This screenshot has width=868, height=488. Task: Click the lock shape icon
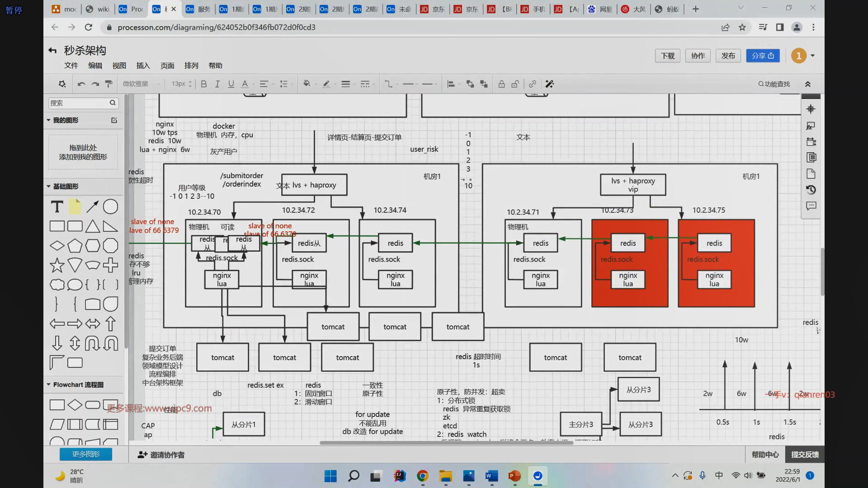(501, 84)
